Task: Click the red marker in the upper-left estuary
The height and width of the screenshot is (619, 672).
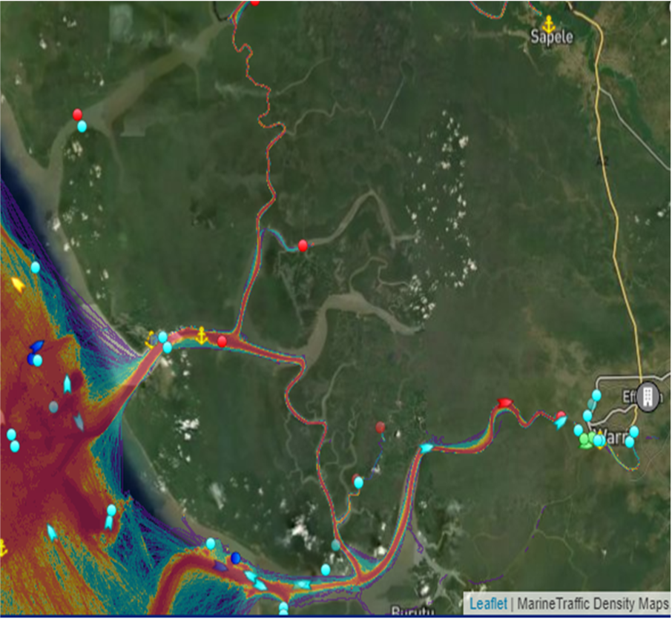Action: tap(77, 114)
